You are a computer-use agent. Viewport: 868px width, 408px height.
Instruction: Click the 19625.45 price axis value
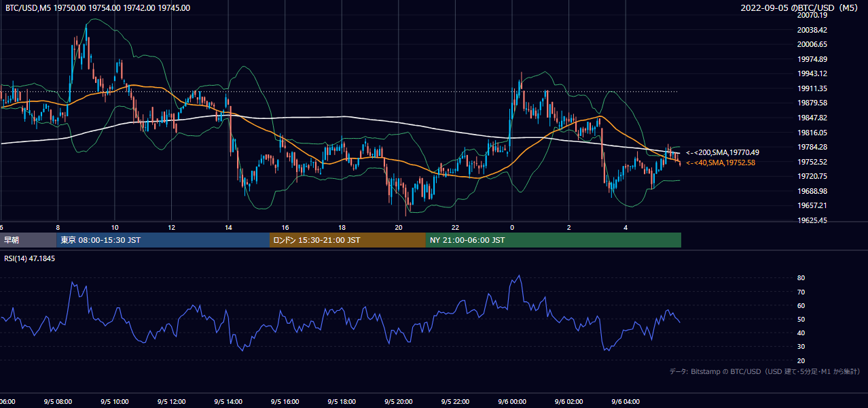[812, 220]
